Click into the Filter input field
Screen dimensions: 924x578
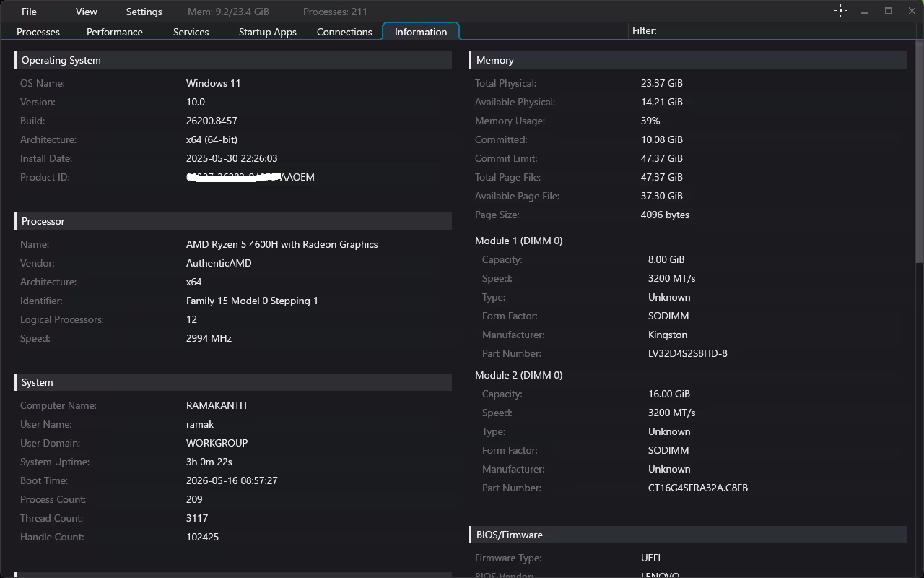[x=787, y=30]
